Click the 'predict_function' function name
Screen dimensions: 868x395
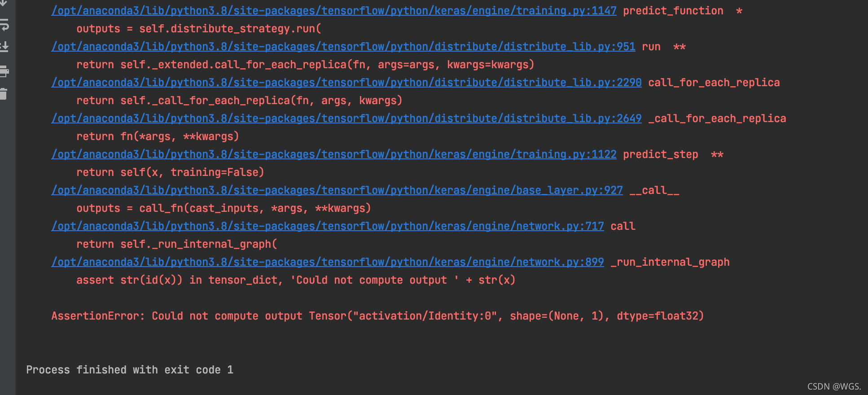673,11
